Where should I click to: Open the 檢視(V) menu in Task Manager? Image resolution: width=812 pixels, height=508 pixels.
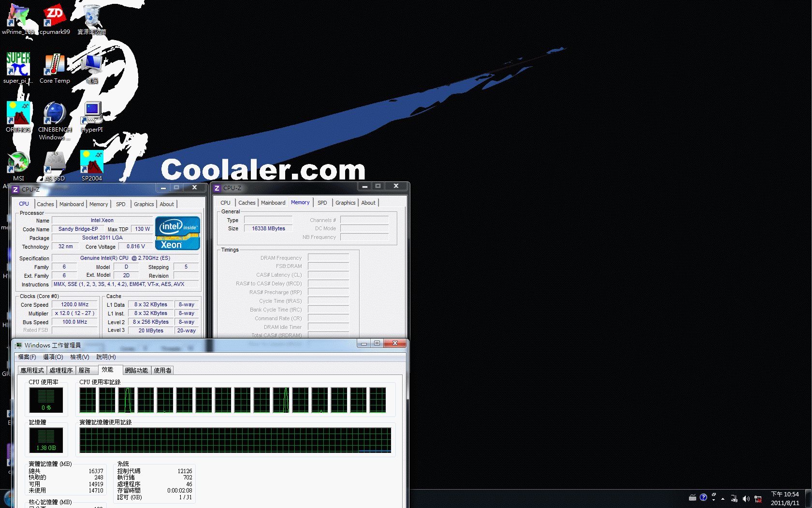[x=80, y=357]
